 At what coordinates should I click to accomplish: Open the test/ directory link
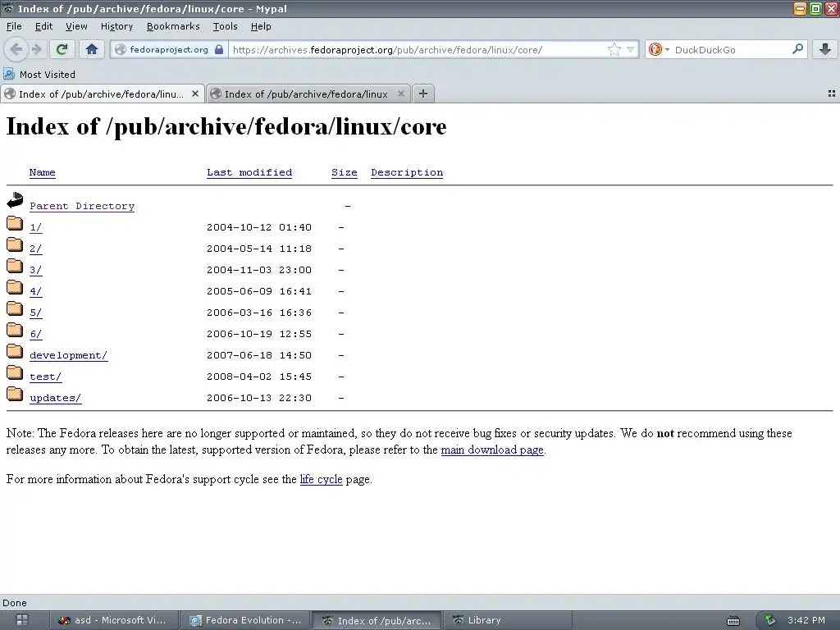coord(46,377)
